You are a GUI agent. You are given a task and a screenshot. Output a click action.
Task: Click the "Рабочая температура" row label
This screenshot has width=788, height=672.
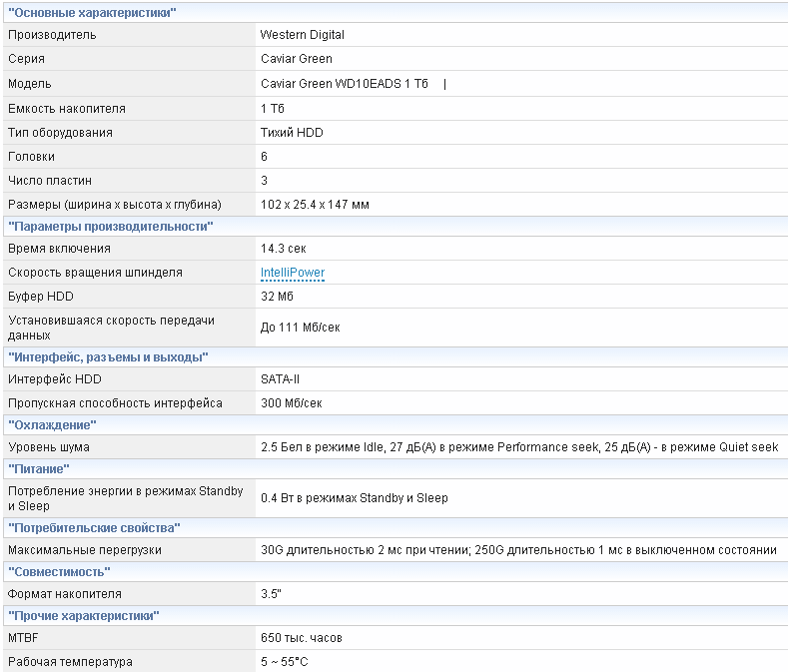point(70,662)
